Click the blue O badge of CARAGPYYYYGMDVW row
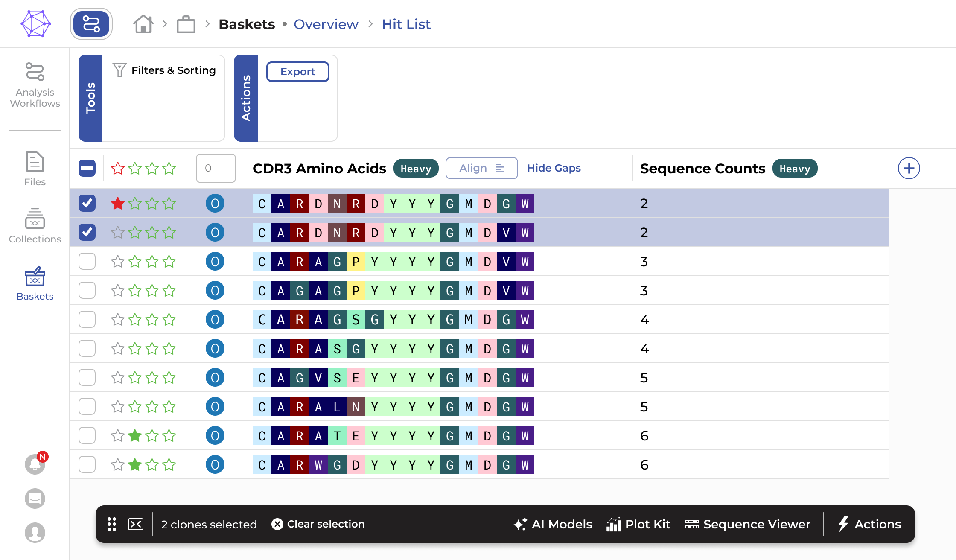Viewport: 956px width, 560px height. point(215,261)
